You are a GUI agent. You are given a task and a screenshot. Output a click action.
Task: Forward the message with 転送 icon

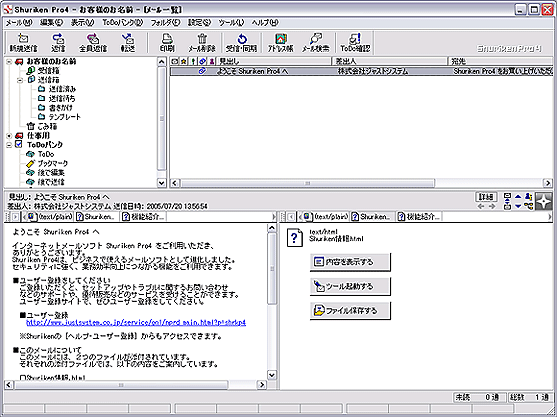(128, 43)
